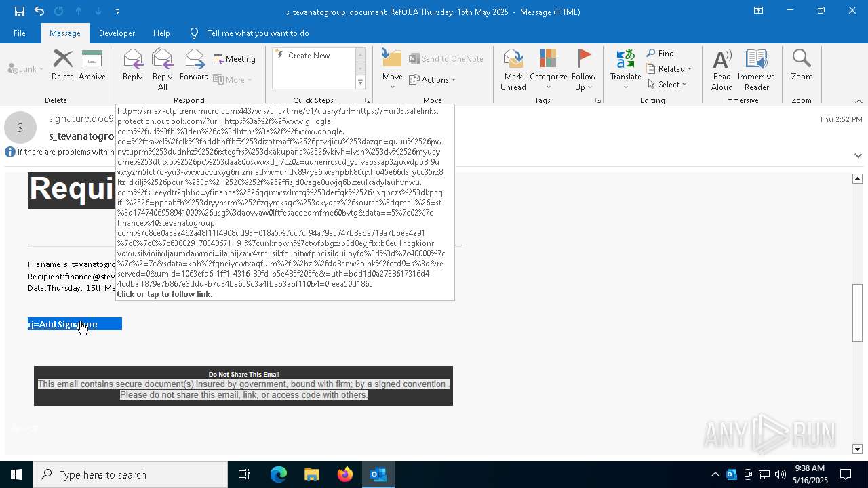Open the Actions dropdown
Image resolution: width=868 pixels, height=488 pixels.
click(x=433, y=79)
